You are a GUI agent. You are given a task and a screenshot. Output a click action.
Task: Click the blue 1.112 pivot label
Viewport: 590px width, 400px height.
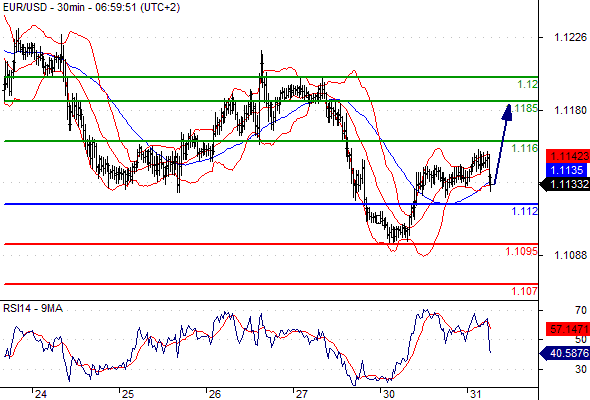click(525, 211)
